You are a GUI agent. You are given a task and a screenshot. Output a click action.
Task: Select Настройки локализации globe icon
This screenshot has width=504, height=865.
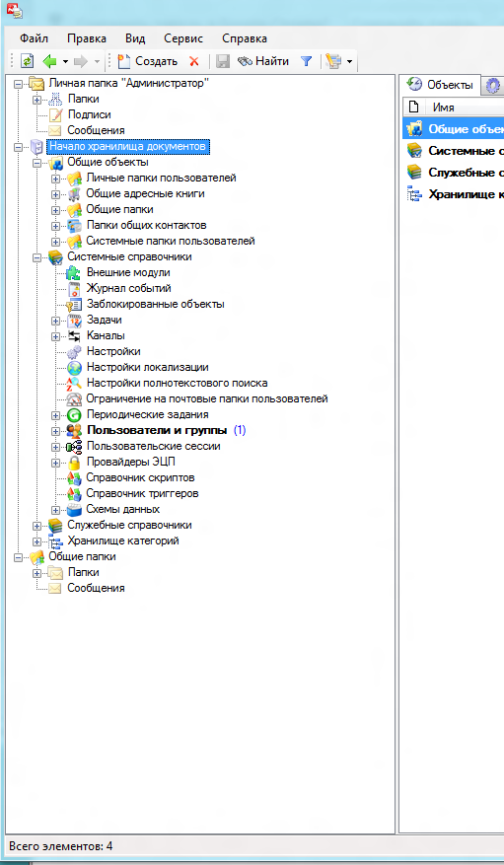74,368
